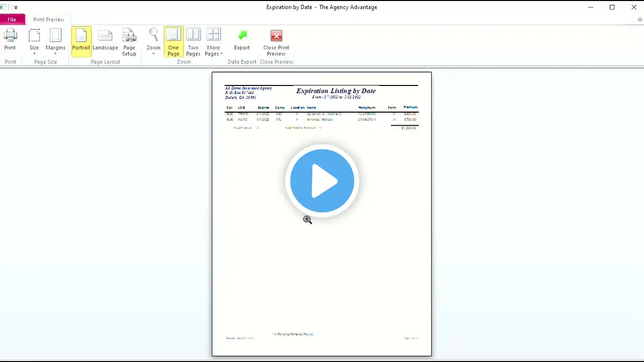
Task: Click the 'Name' column header in report
Action: click(311, 108)
